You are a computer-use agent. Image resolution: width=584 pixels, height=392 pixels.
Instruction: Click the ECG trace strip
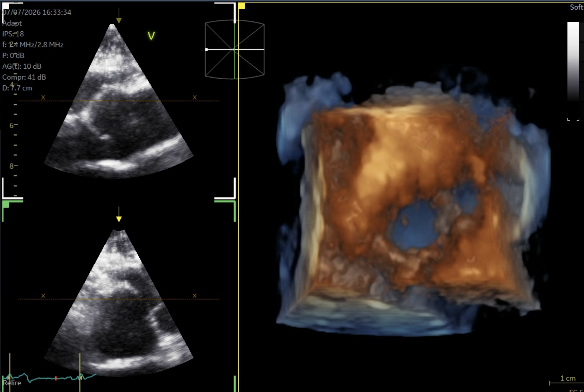tap(49, 377)
